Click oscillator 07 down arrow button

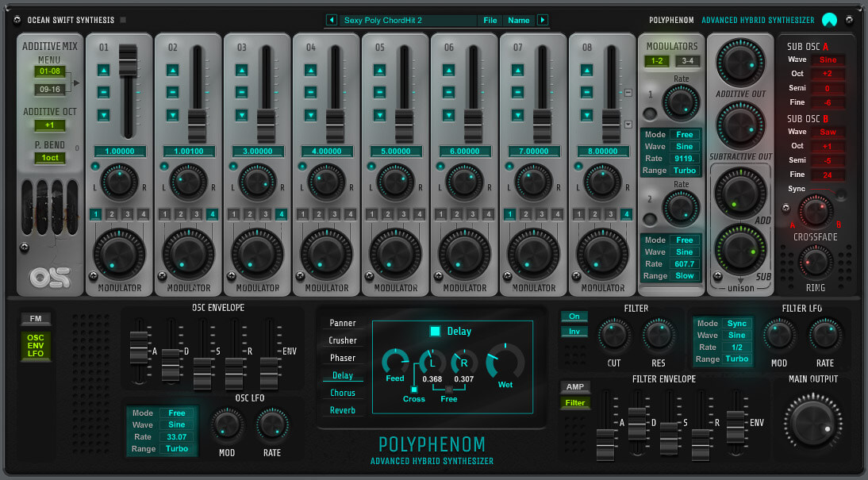tap(517, 115)
